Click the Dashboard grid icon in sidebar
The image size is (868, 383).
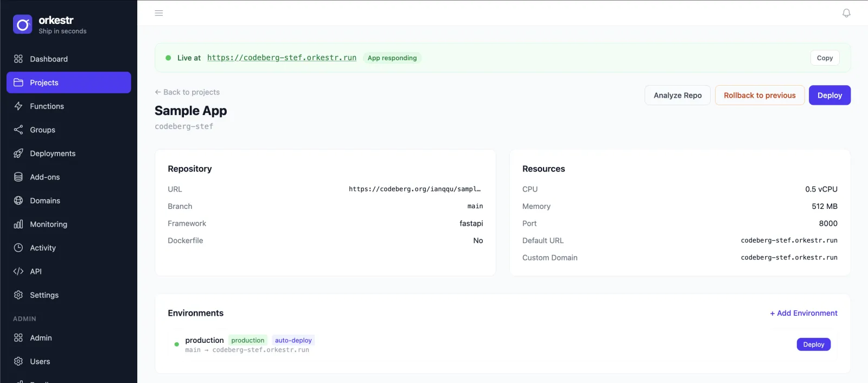pos(18,59)
